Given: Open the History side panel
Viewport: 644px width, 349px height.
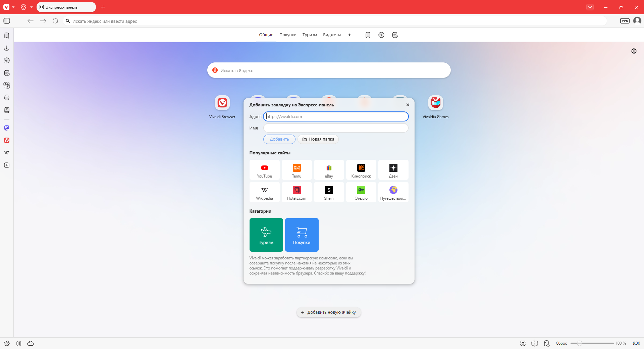Looking at the screenshot, I should click(x=7, y=60).
